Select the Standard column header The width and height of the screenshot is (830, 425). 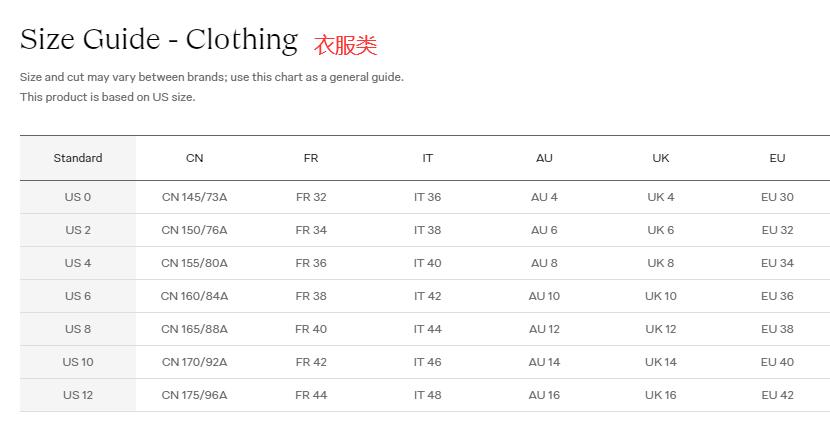[x=78, y=158]
